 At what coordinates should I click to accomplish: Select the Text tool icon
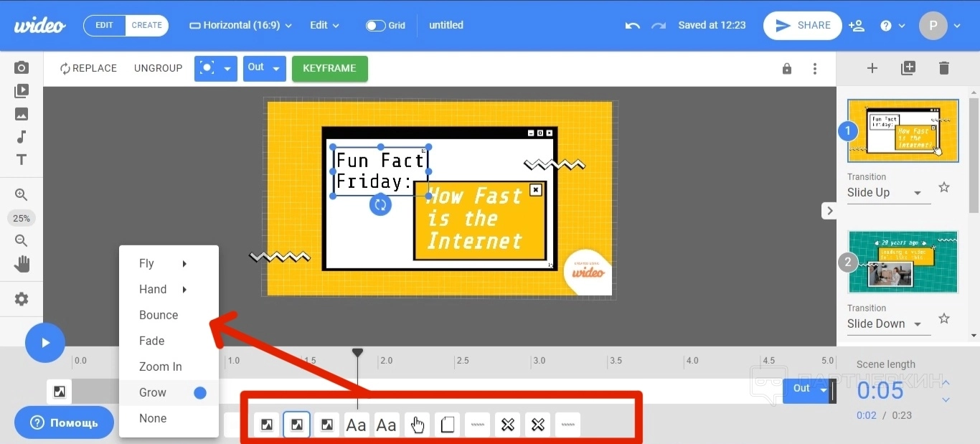point(22,160)
